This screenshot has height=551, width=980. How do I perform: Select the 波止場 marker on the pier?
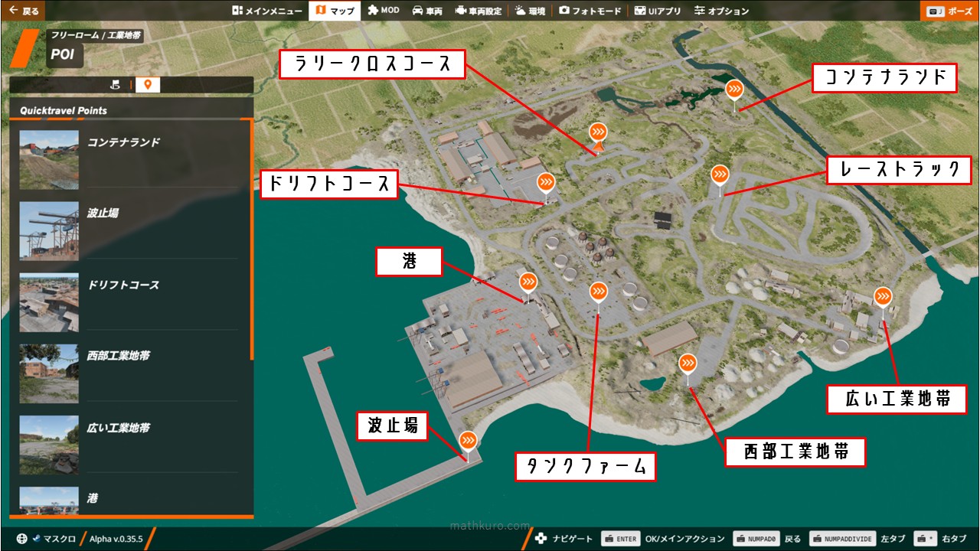468,441
